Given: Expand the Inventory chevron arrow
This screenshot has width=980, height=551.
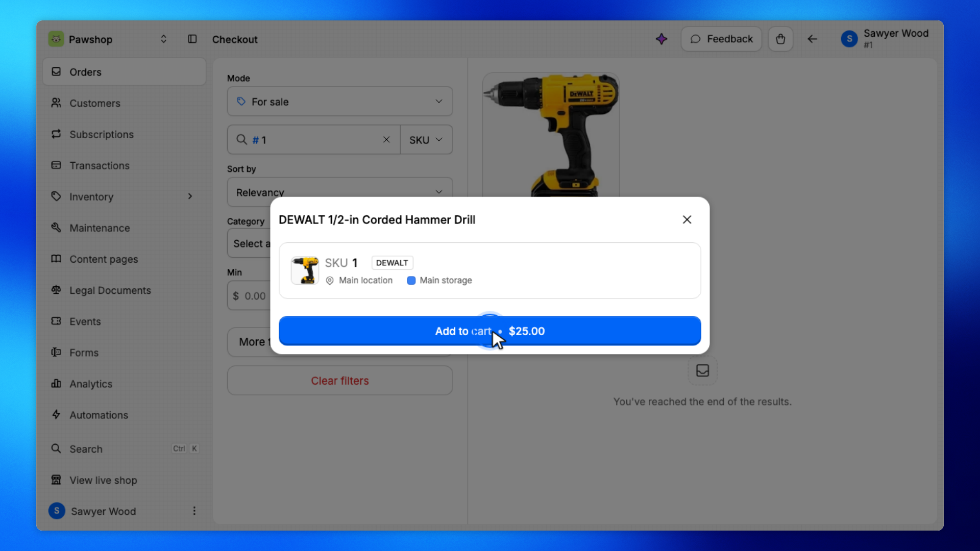Looking at the screenshot, I should (x=190, y=196).
